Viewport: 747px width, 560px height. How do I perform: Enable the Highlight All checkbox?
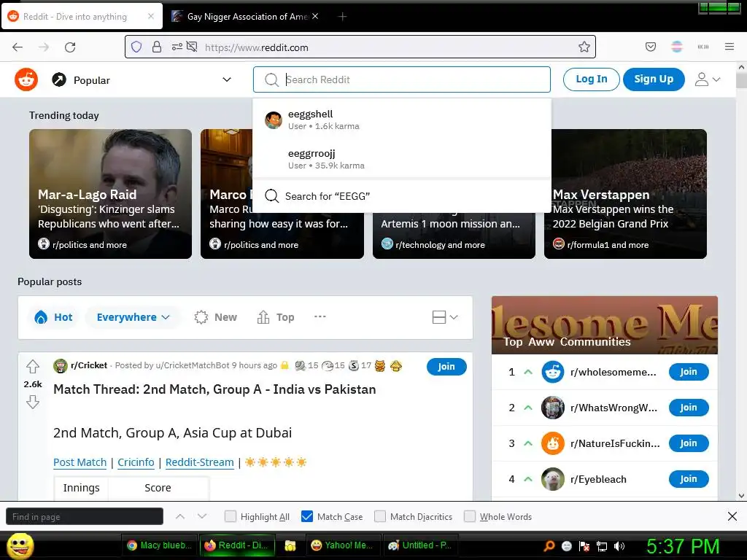pyautogui.click(x=230, y=516)
